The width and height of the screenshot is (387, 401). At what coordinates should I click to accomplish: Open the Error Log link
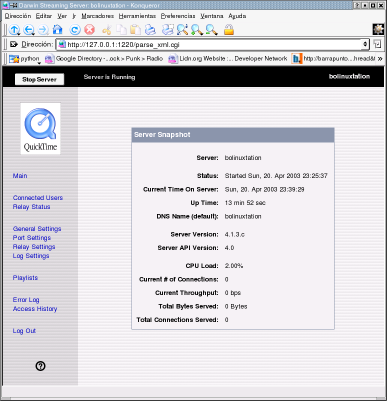click(x=26, y=300)
